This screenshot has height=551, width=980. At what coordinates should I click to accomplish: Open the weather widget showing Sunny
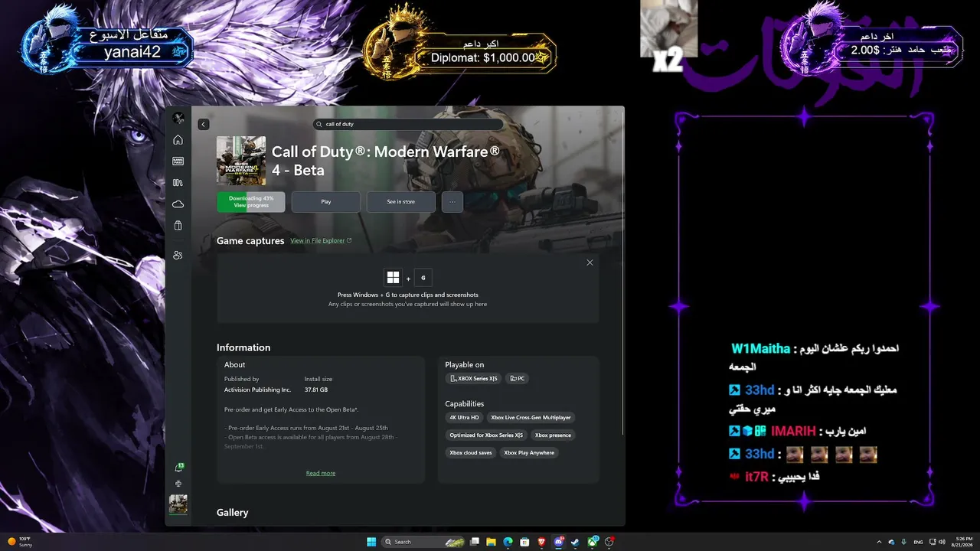(21, 542)
